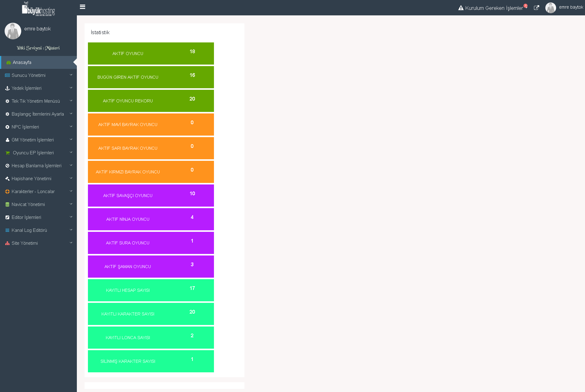This screenshot has width=585, height=392.
Task: Click the external link icon in header
Action: [536, 8]
